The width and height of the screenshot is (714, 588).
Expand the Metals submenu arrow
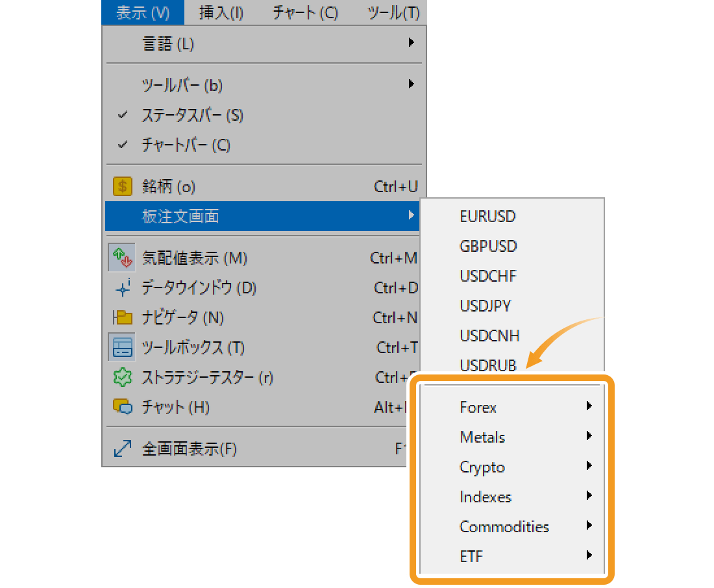[x=589, y=435]
